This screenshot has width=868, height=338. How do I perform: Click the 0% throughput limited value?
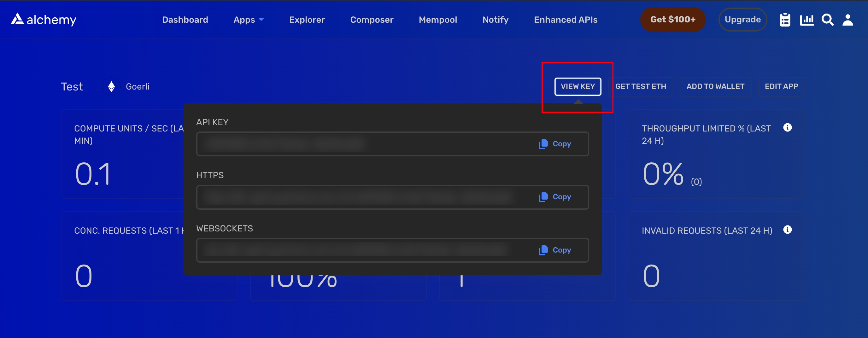(663, 174)
